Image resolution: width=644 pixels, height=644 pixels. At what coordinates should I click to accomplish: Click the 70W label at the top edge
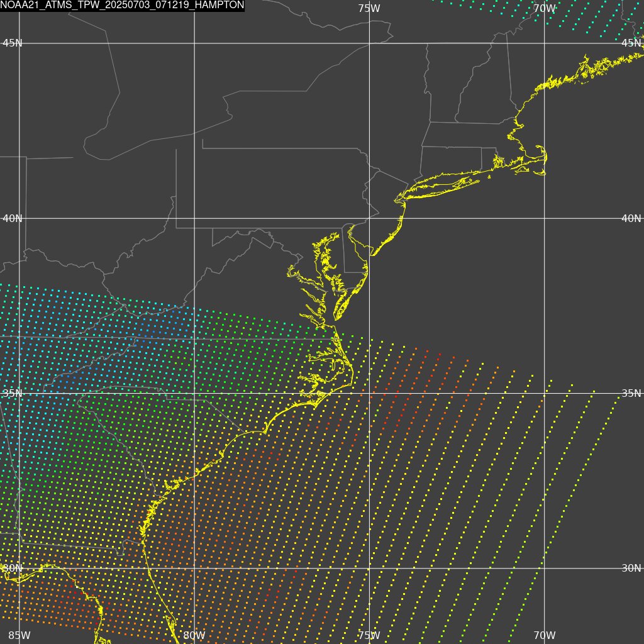[x=544, y=9]
